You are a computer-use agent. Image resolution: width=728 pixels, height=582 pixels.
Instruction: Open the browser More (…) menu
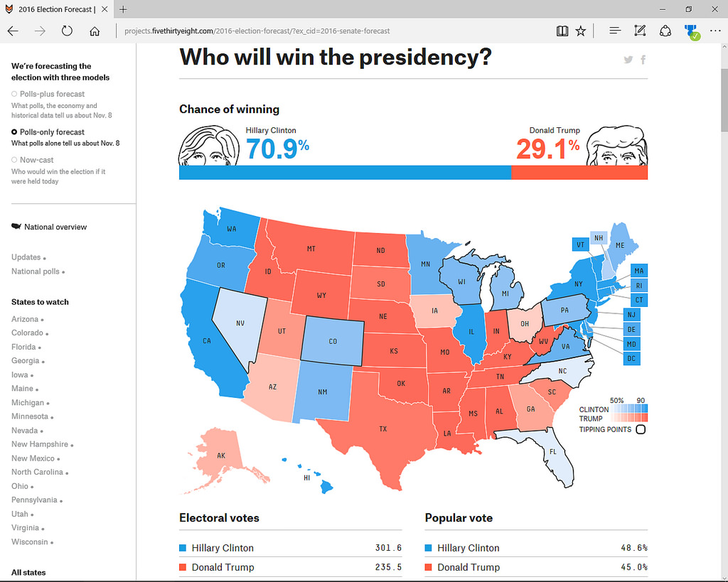pos(714,31)
